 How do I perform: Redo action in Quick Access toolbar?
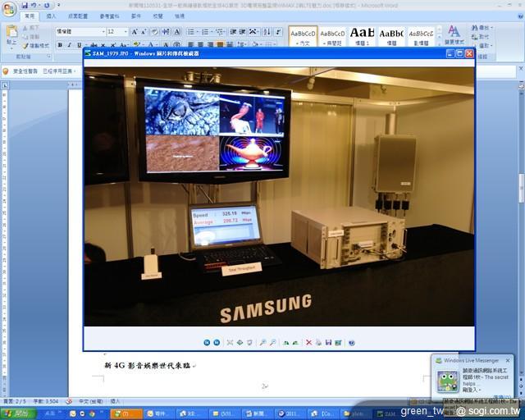[47, 6]
